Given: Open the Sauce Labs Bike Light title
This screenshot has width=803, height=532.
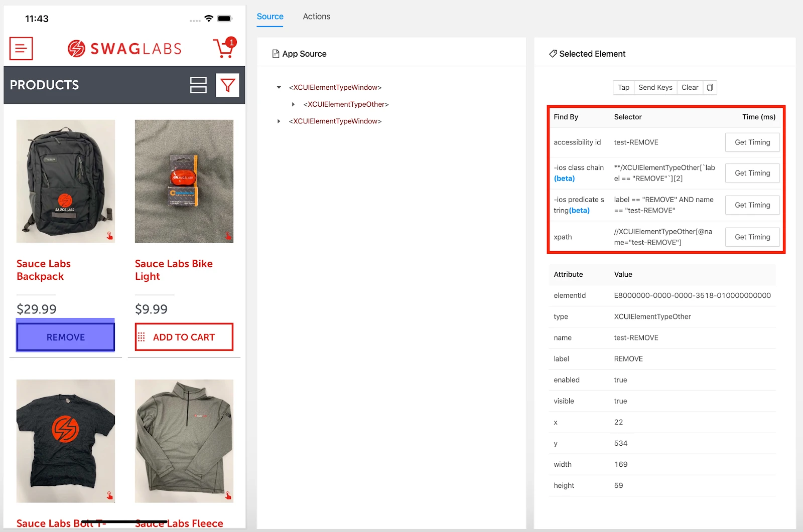Looking at the screenshot, I should coord(174,270).
